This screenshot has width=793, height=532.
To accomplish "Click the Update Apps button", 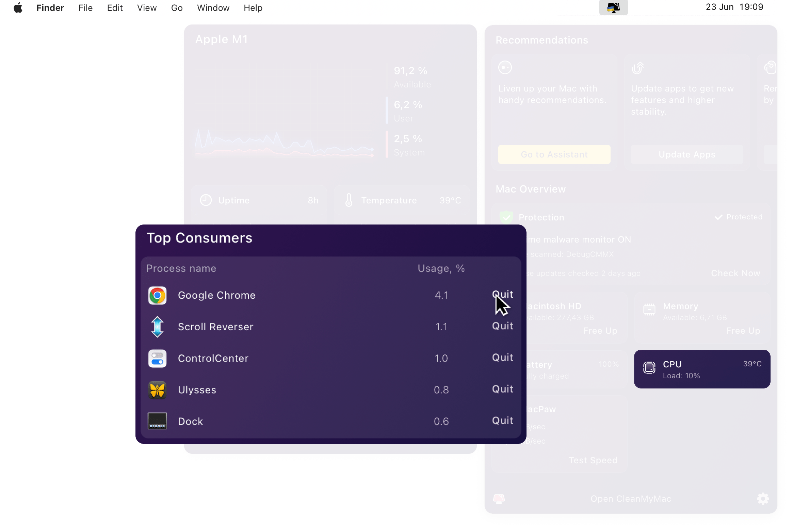I will click(687, 154).
